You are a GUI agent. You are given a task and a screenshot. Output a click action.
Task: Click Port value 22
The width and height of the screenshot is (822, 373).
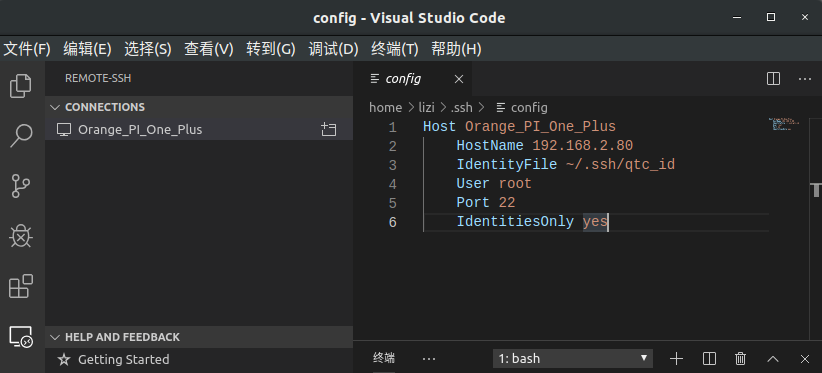507,203
